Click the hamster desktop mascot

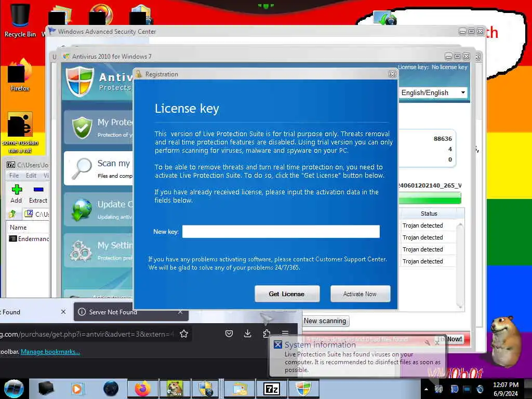(505, 341)
